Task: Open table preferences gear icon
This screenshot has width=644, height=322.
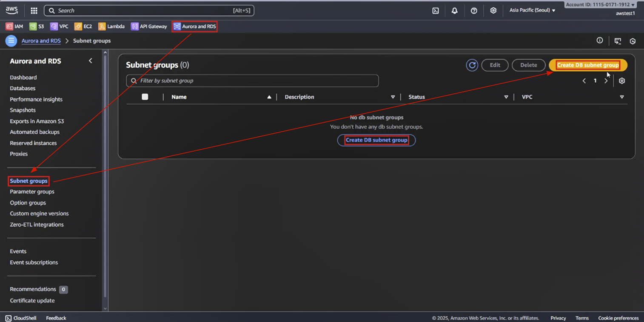Action: coord(622,80)
